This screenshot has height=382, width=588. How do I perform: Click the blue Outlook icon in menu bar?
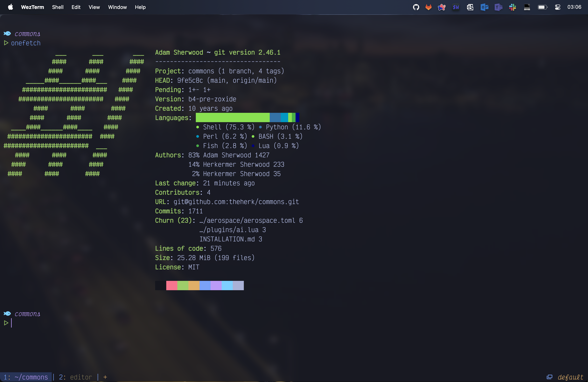(x=484, y=7)
